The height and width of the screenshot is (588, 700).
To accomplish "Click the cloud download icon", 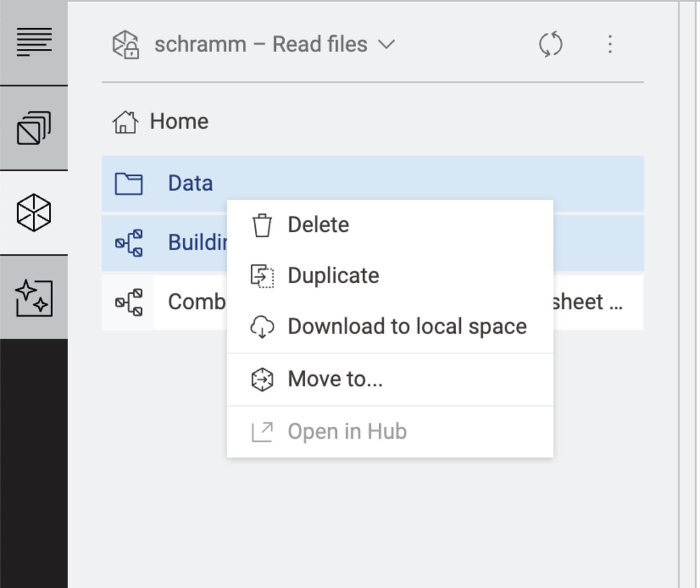I will (x=262, y=327).
